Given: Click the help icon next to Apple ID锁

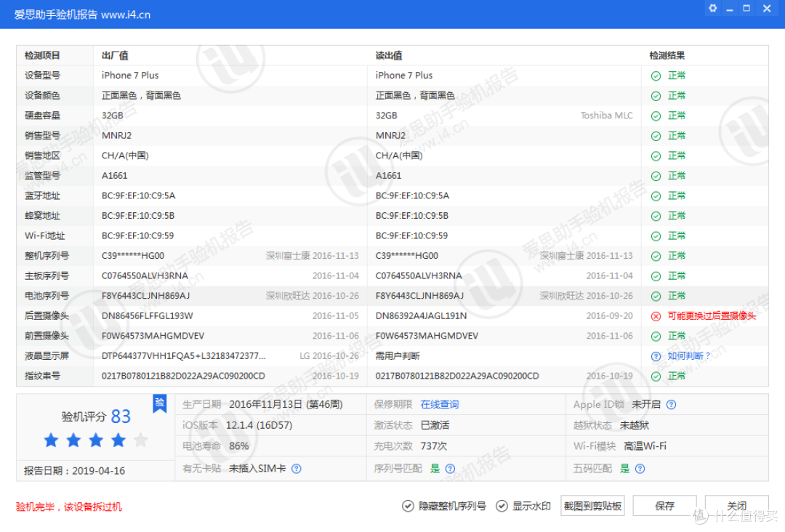Looking at the screenshot, I should (672, 404).
